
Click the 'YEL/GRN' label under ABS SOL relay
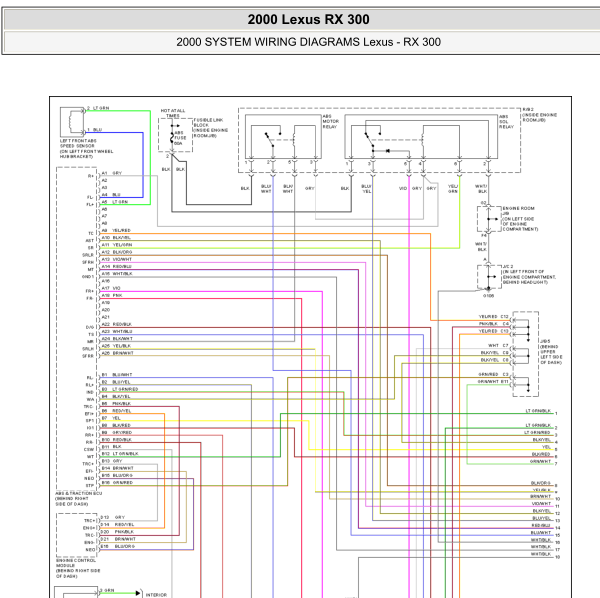tap(453, 189)
